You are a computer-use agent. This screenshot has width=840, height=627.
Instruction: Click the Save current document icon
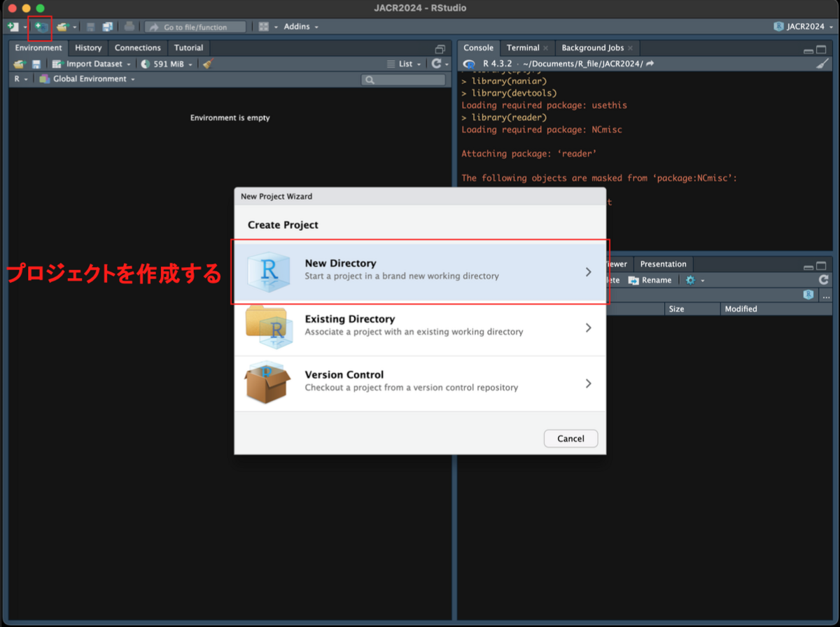click(x=91, y=27)
